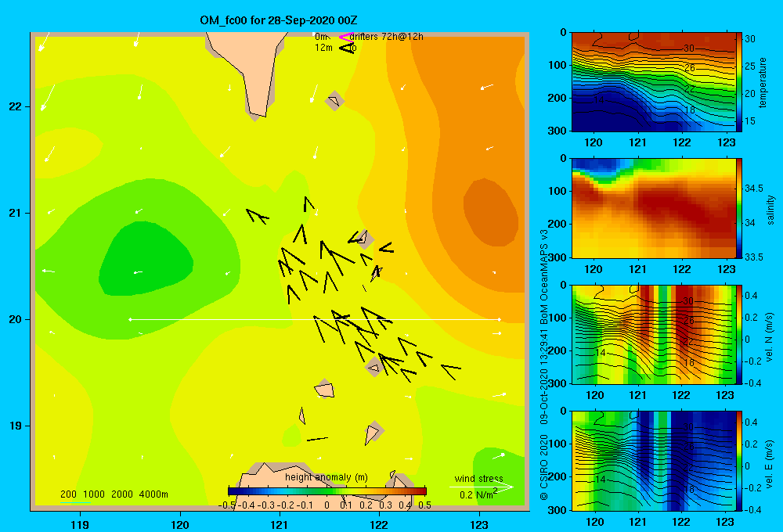Click the CSIRO 2020 BoM OceanMAPS v3 credit text
This screenshot has height=532, width=783.
[544, 365]
